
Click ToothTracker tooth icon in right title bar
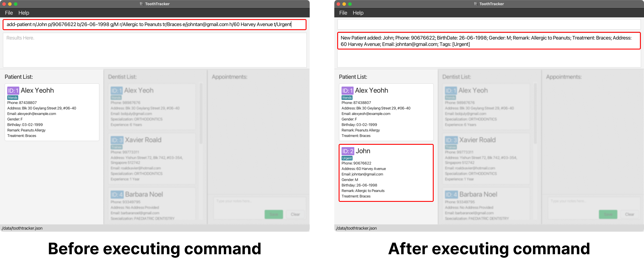point(476,4)
